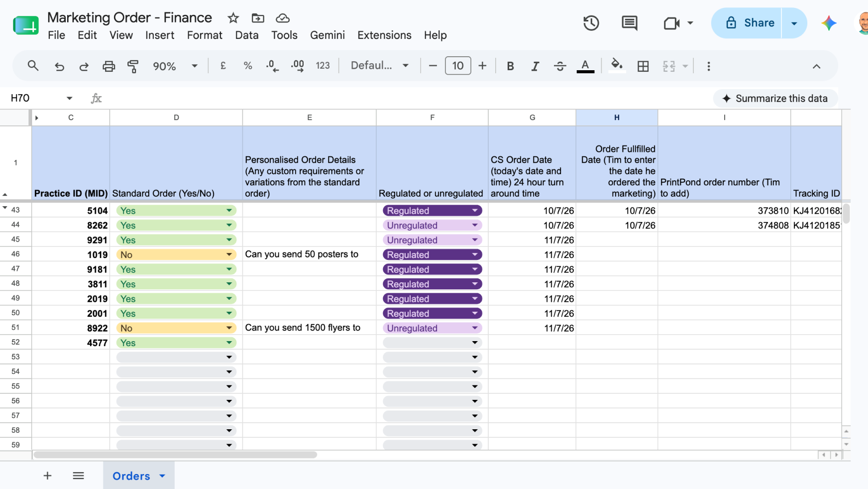Star the Marketing Order document

(233, 18)
